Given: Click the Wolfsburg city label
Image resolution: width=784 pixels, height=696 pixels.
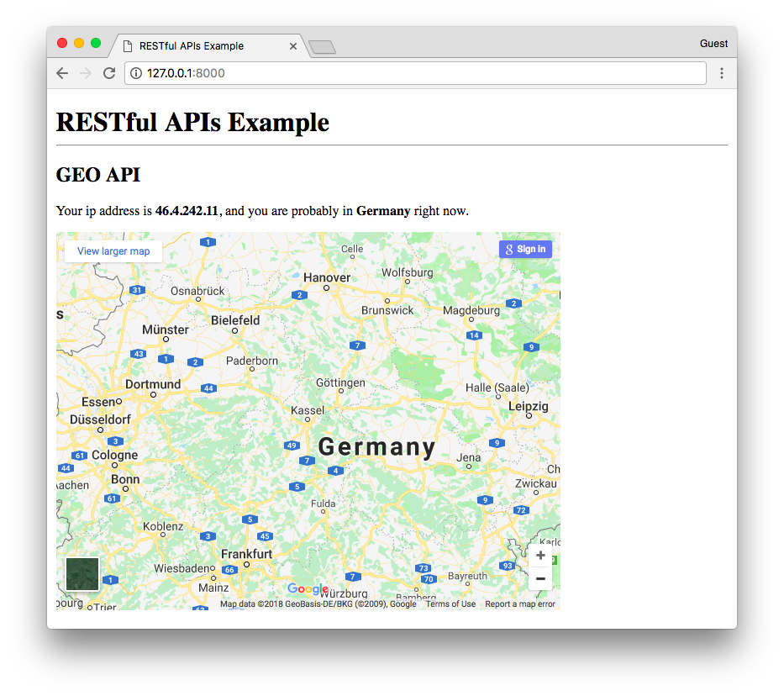Looking at the screenshot, I should [408, 272].
